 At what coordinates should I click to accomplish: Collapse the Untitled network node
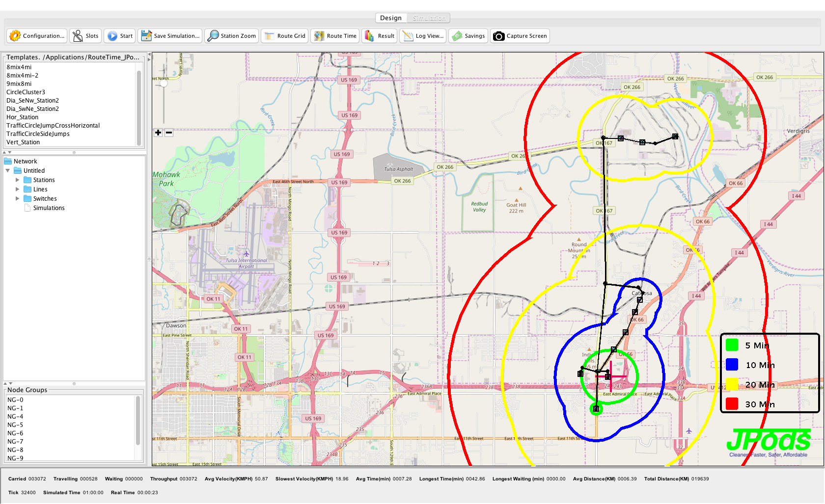(8, 171)
